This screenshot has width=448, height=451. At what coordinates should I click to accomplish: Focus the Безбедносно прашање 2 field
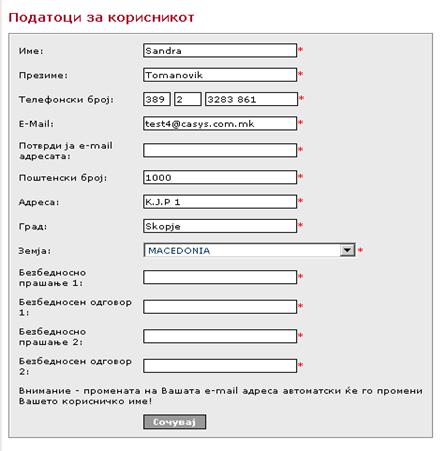[220, 336]
